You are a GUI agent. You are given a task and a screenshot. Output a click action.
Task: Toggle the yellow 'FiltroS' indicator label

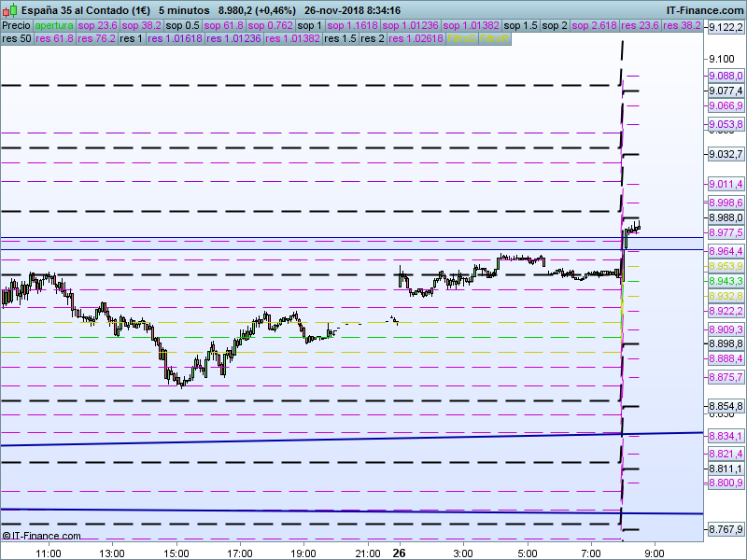461,38
